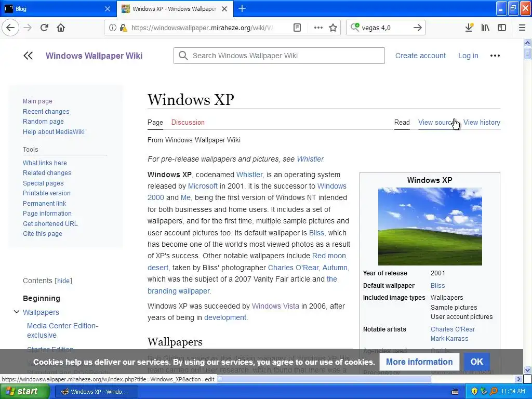Open the View history tab
532x399 pixels.
click(x=482, y=122)
